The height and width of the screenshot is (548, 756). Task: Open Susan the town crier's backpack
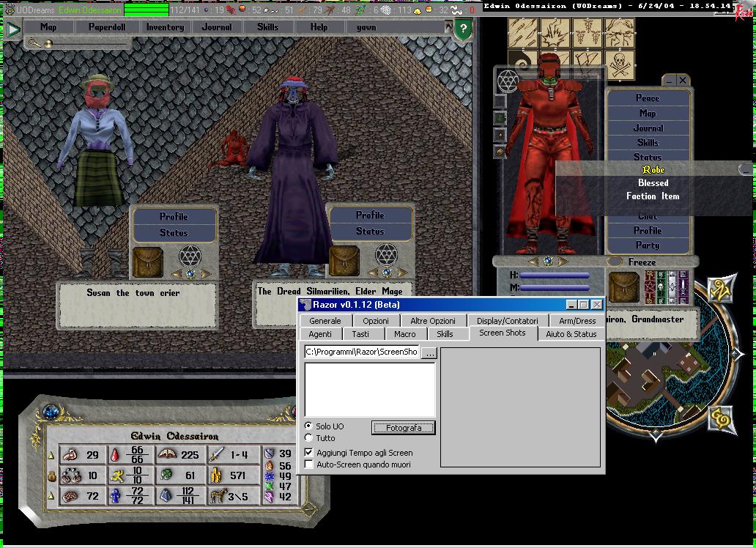147,262
